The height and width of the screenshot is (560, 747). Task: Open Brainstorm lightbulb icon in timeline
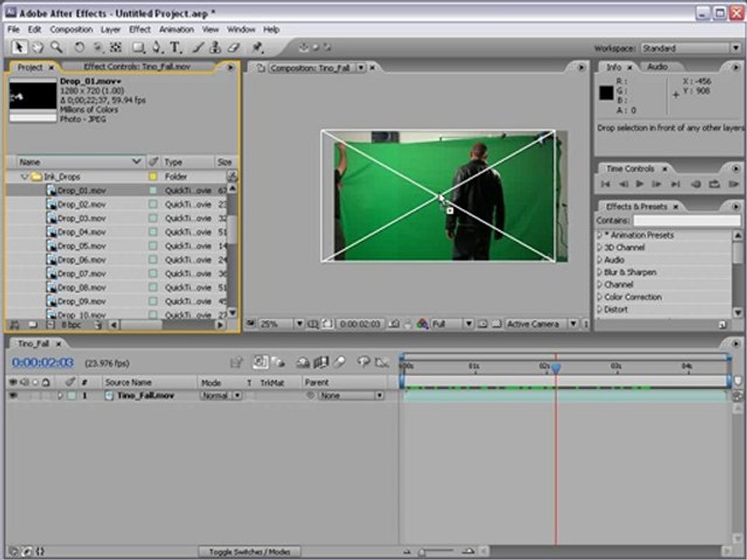[x=363, y=363]
